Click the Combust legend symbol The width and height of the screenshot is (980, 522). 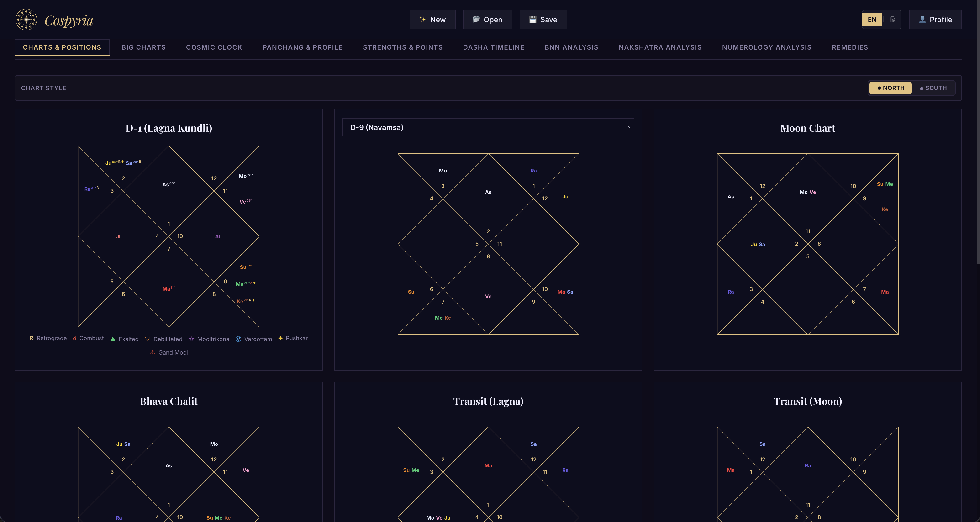point(74,338)
